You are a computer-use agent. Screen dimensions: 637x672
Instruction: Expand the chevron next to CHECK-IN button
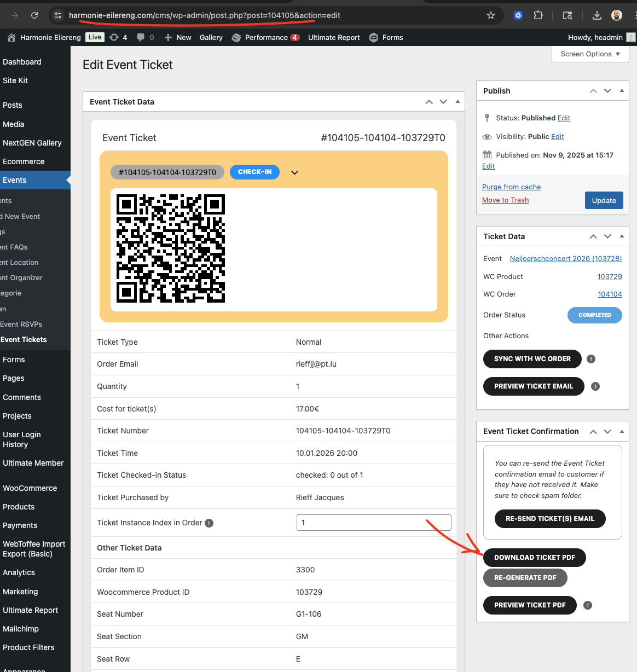pyautogui.click(x=294, y=172)
